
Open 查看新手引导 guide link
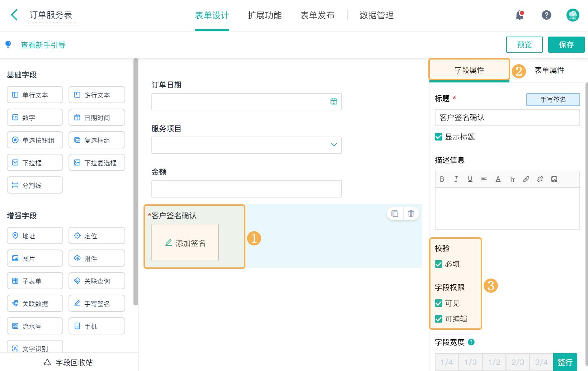[x=43, y=44]
